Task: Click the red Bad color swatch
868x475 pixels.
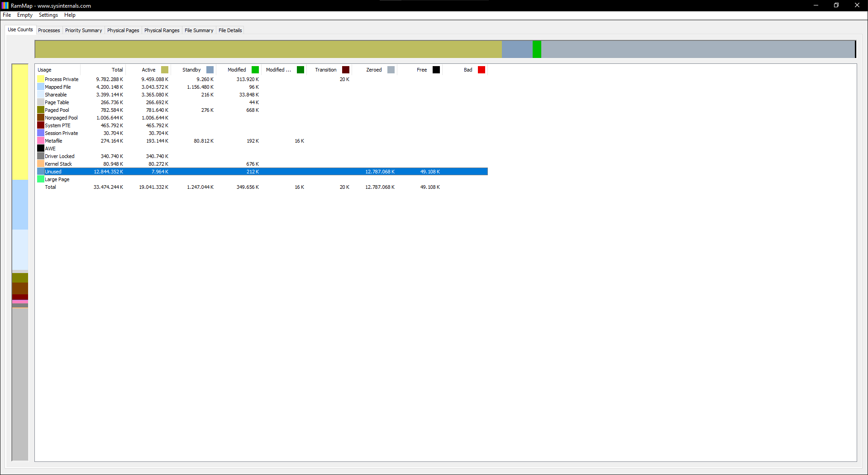Action: [482, 70]
